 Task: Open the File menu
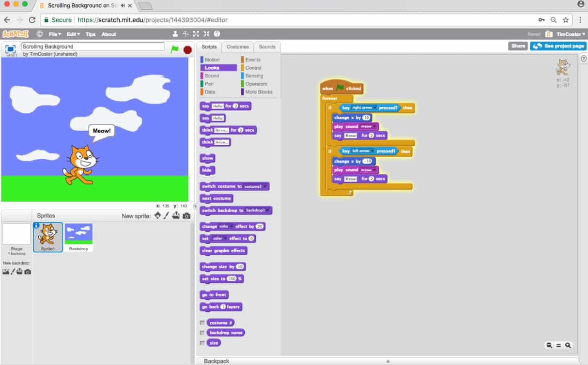coord(55,34)
